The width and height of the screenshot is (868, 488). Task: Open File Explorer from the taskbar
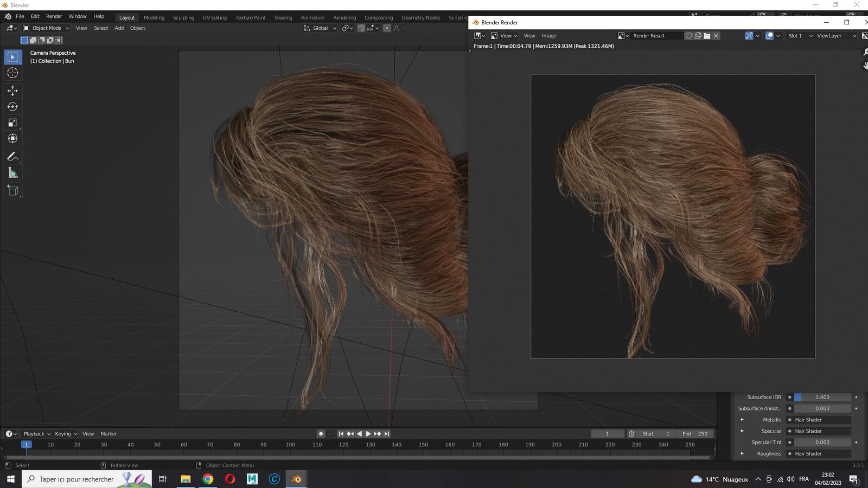coord(186,479)
